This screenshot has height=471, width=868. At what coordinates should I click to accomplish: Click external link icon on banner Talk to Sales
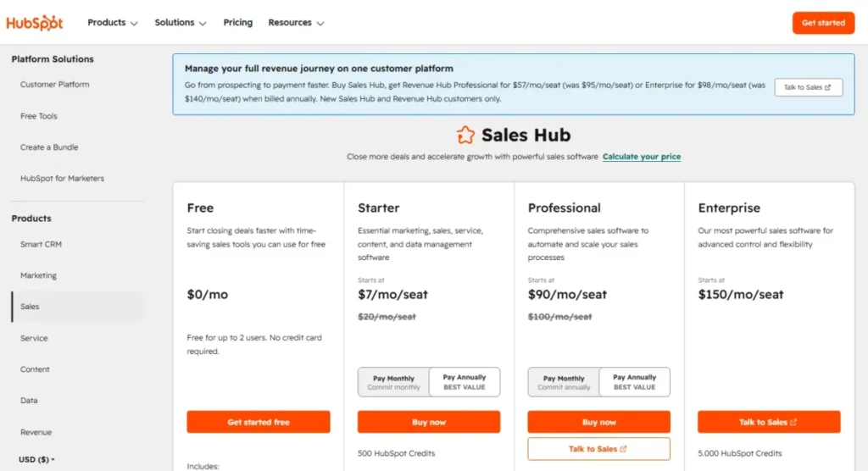(x=827, y=87)
